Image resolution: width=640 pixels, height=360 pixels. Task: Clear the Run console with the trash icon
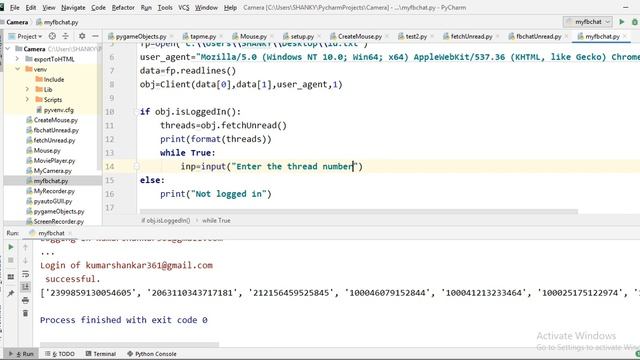pos(25,313)
